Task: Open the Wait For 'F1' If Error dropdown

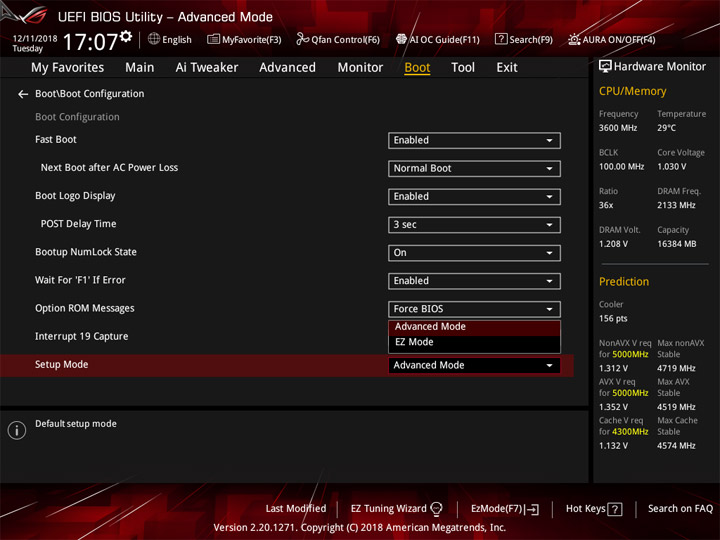Action: pos(474,281)
